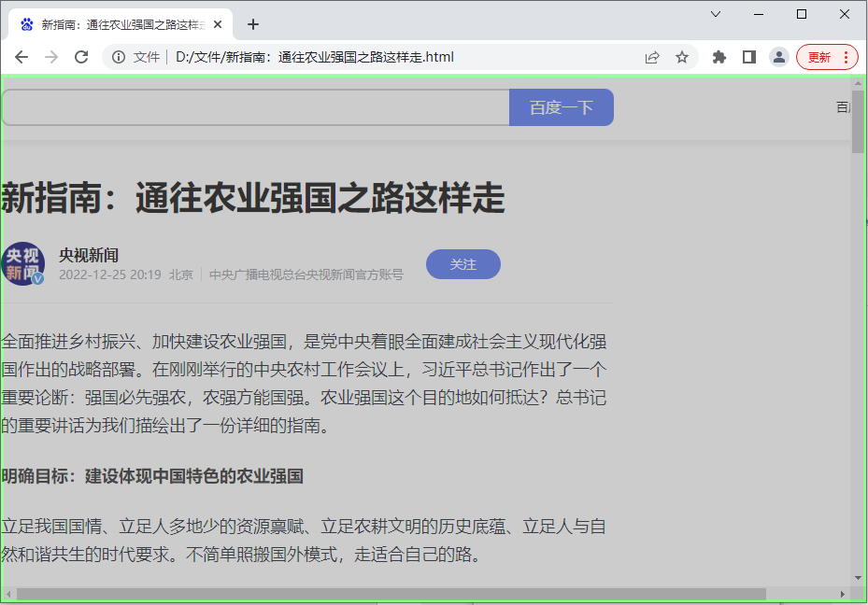Click inside the Baidu search box
The height and width of the screenshot is (605, 868).
point(252,107)
